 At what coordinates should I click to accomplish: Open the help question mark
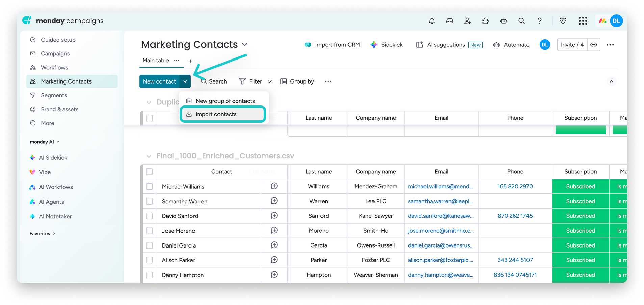540,21
